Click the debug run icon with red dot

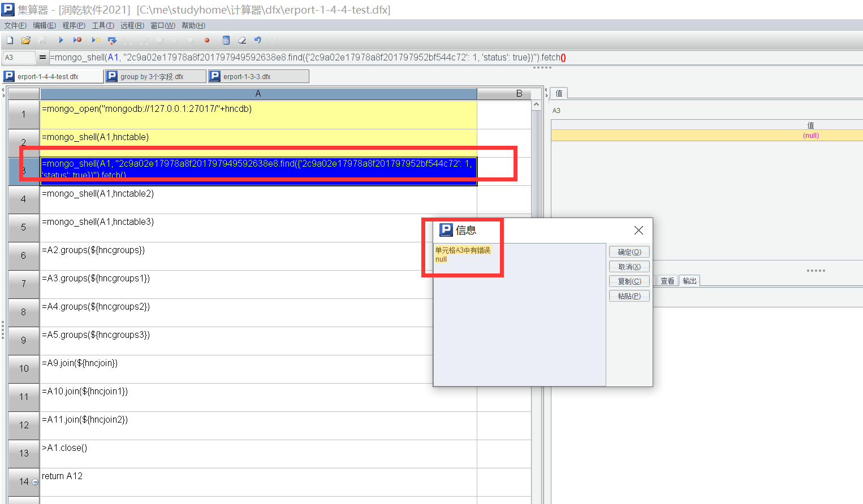pyautogui.click(x=77, y=40)
